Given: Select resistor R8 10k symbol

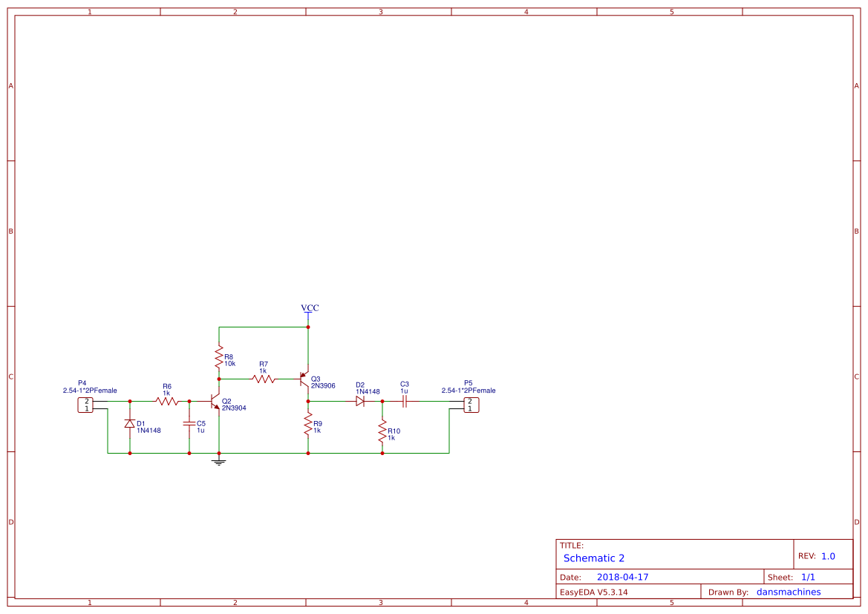Looking at the screenshot, I should click(219, 356).
